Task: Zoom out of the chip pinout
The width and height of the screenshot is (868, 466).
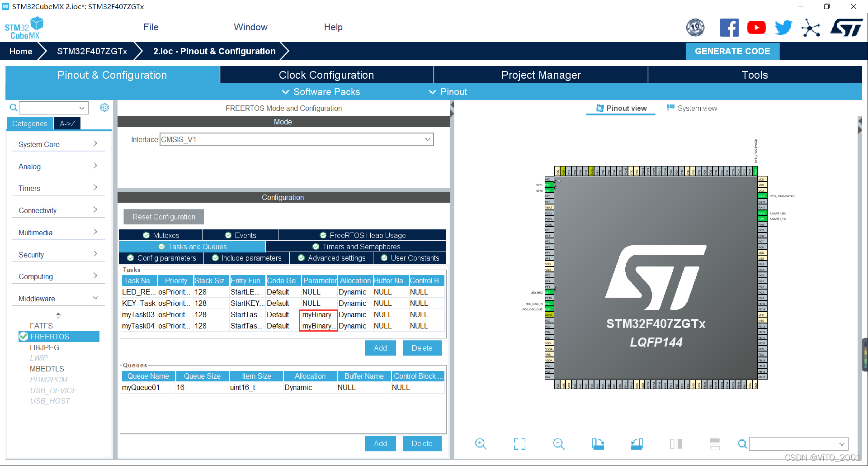Action: click(x=559, y=444)
